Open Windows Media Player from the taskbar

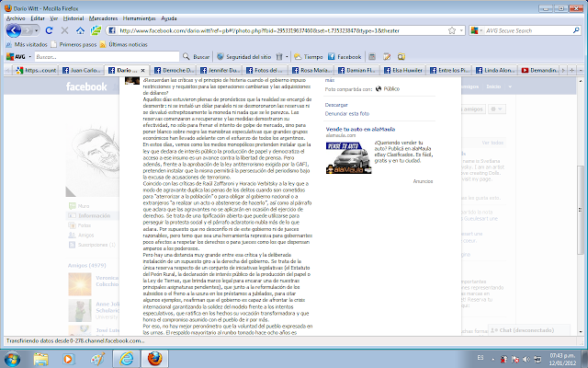point(68,359)
